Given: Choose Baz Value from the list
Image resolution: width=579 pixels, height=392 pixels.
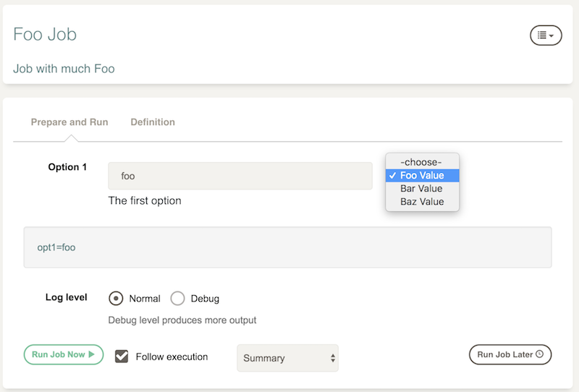Looking at the screenshot, I should coord(422,202).
